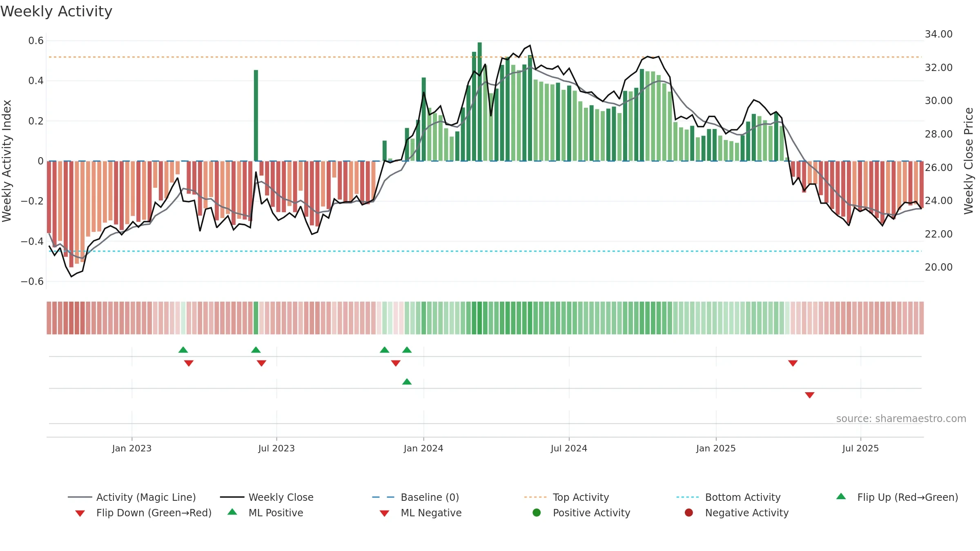
Task: Select the red flip-down triangle in June 2023
Action: point(262,363)
